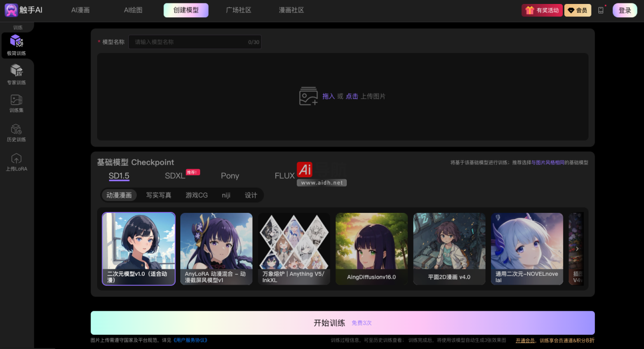Open the 历史训练 sidebar section
The width and height of the screenshot is (644, 349).
[16, 132]
